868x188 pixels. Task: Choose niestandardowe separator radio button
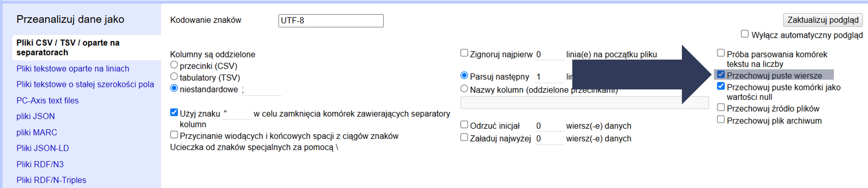click(174, 88)
